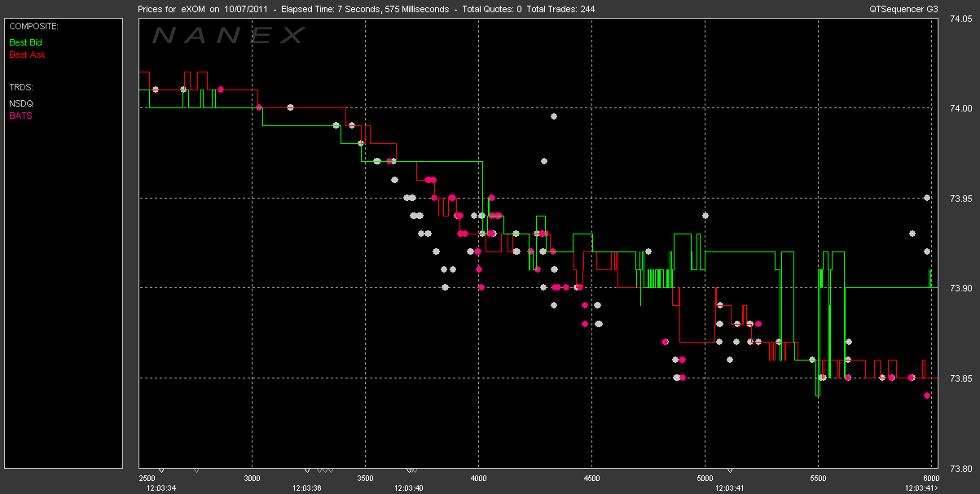Select the triangle marker below sequence 5000
The height and width of the screenshot is (494, 980).
tap(730, 471)
